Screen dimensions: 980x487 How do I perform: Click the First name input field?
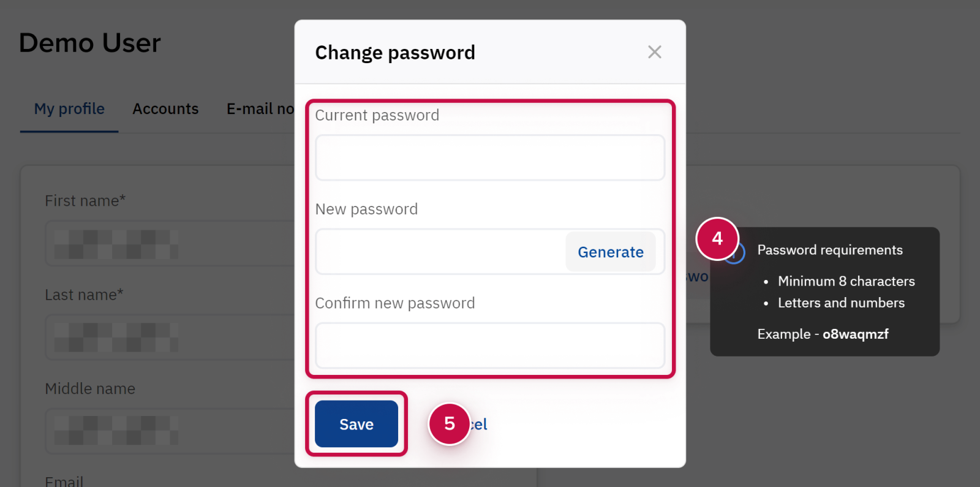coord(171,244)
